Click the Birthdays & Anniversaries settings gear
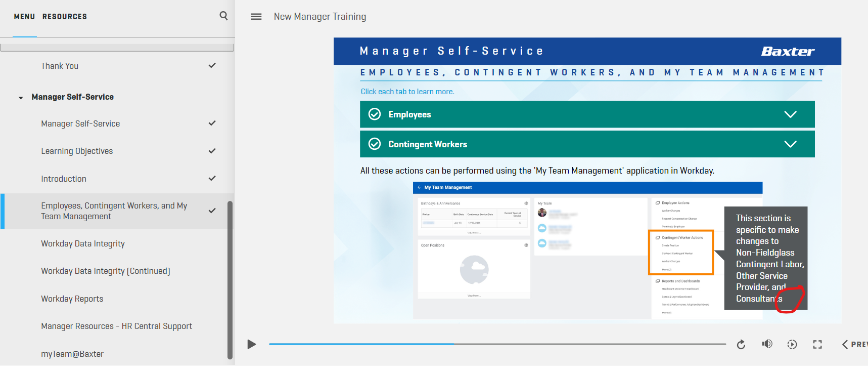The height and width of the screenshot is (373, 868). [526, 203]
